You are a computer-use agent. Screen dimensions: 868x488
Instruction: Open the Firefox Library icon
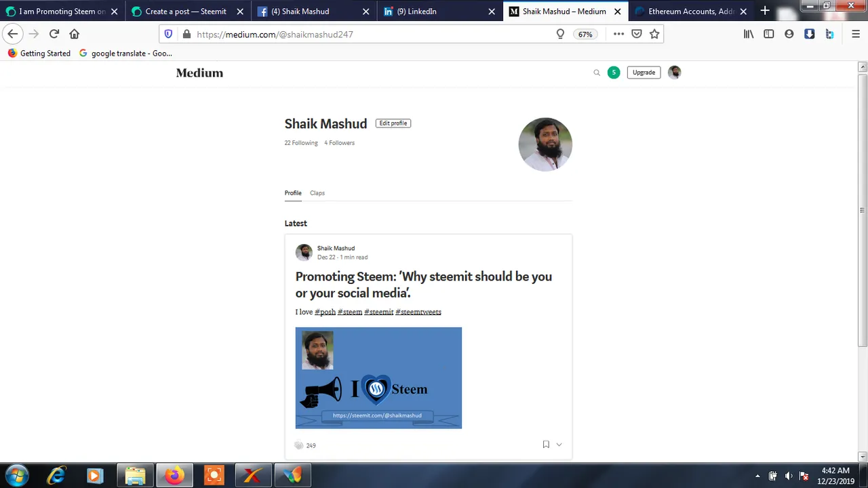coord(749,34)
